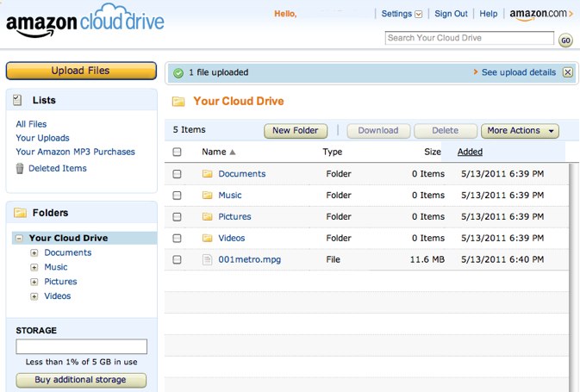
Task: Click the New Folder button
Action: tap(296, 131)
